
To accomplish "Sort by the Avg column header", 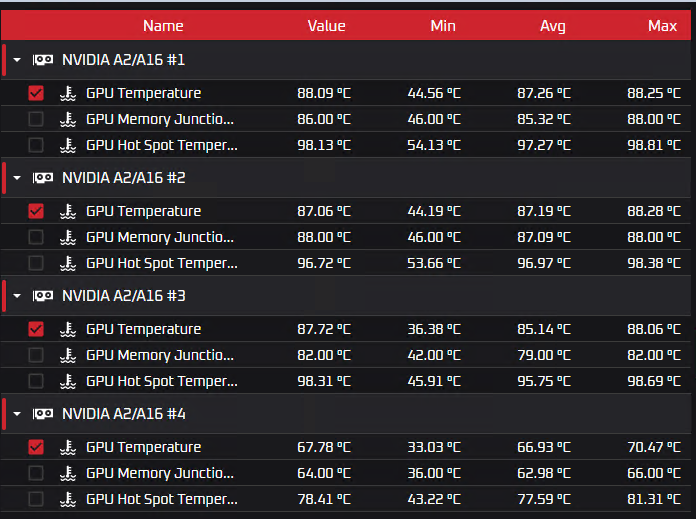I will [553, 26].
